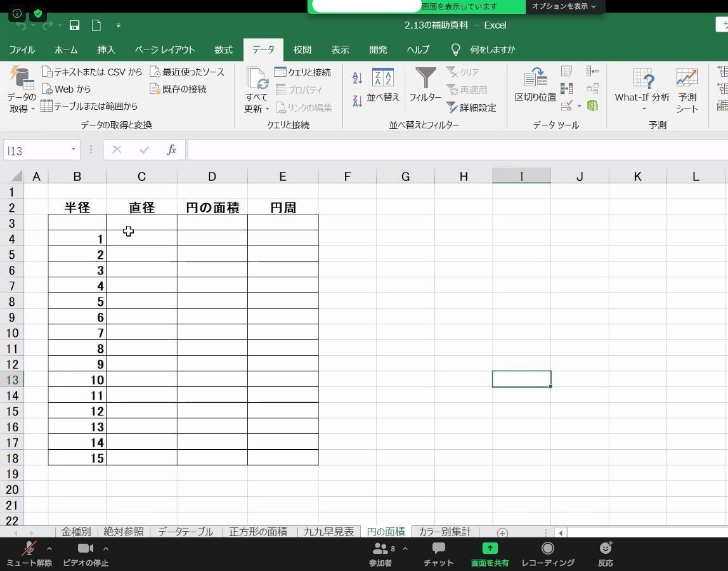This screenshot has height=571, width=728.
Task: Unmute microphone with ミュート解除 button
Action: click(x=29, y=554)
